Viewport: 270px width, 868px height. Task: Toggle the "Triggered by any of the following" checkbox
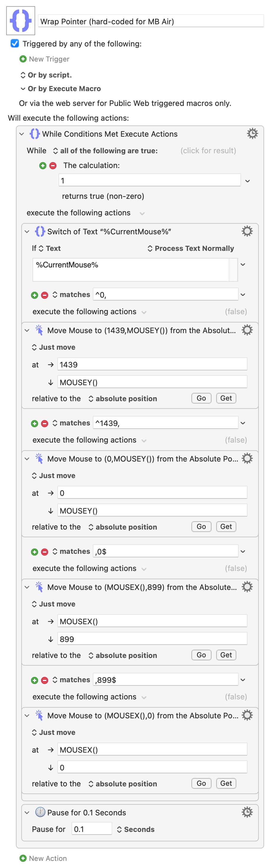click(15, 43)
